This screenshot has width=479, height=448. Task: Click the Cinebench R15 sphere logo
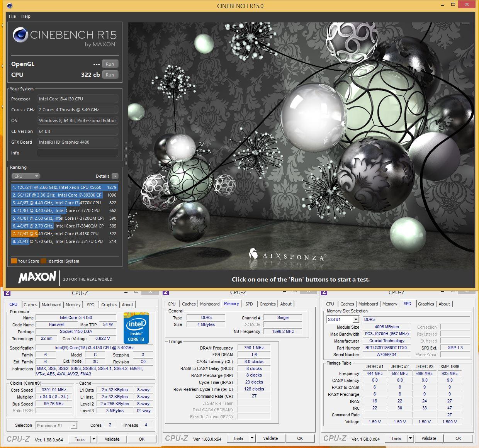(20, 35)
